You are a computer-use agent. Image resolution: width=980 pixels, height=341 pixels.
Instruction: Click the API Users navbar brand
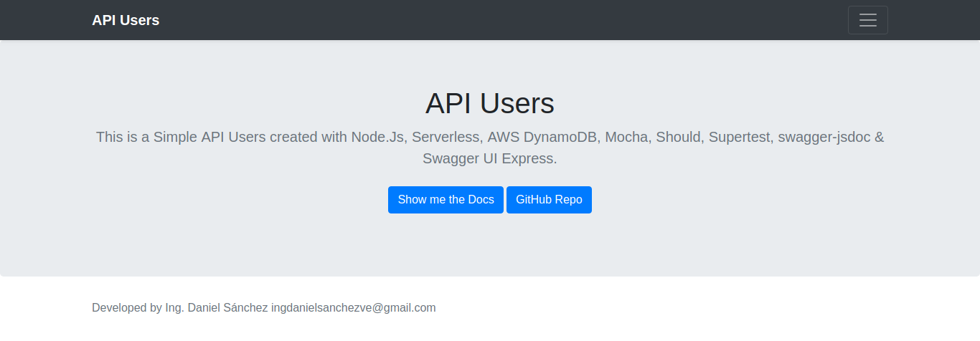point(126,20)
